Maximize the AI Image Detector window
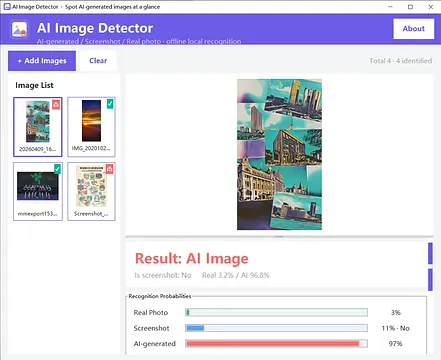 click(410, 7)
